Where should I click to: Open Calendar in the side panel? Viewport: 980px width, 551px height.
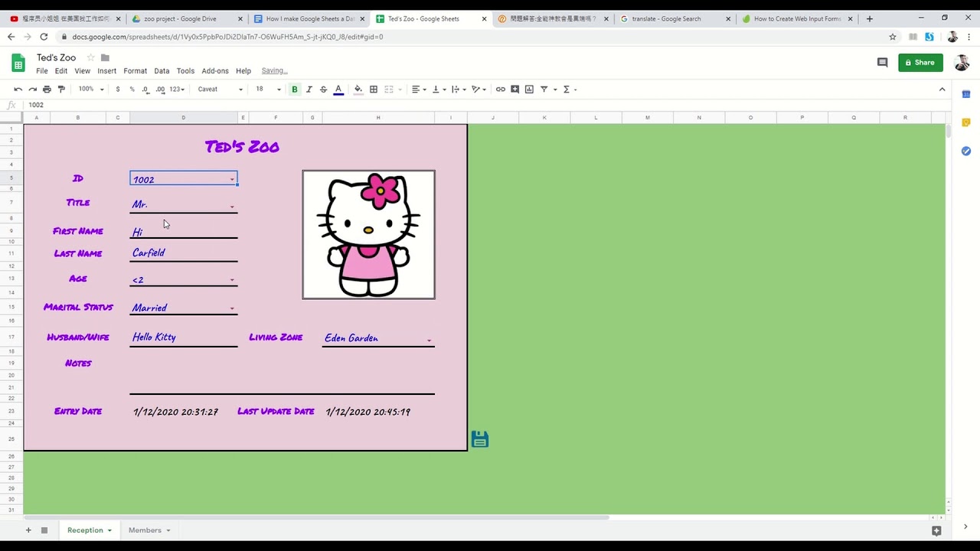click(x=966, y=94)
